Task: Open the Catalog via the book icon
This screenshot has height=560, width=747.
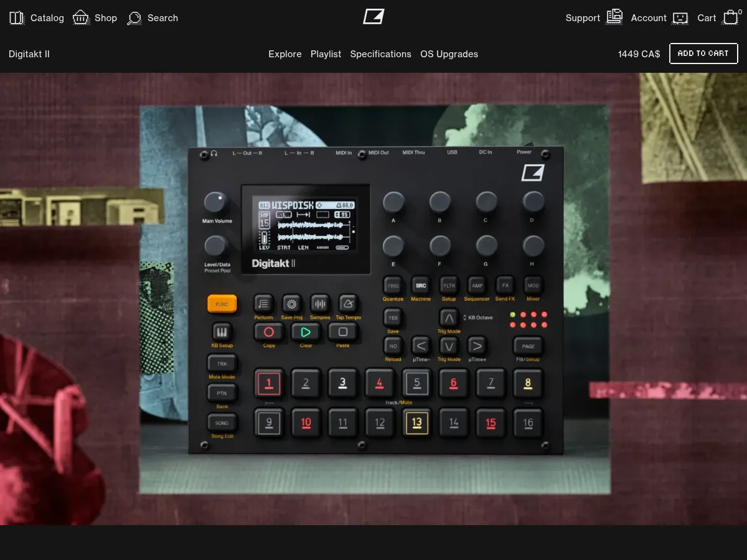Action: pos(17,17)
